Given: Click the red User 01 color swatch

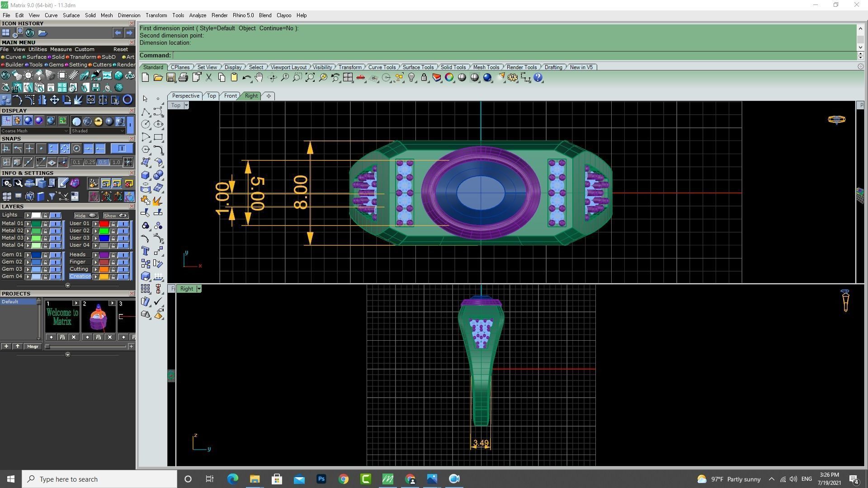Looking at the screenshot, I should (x=104, y=224).
